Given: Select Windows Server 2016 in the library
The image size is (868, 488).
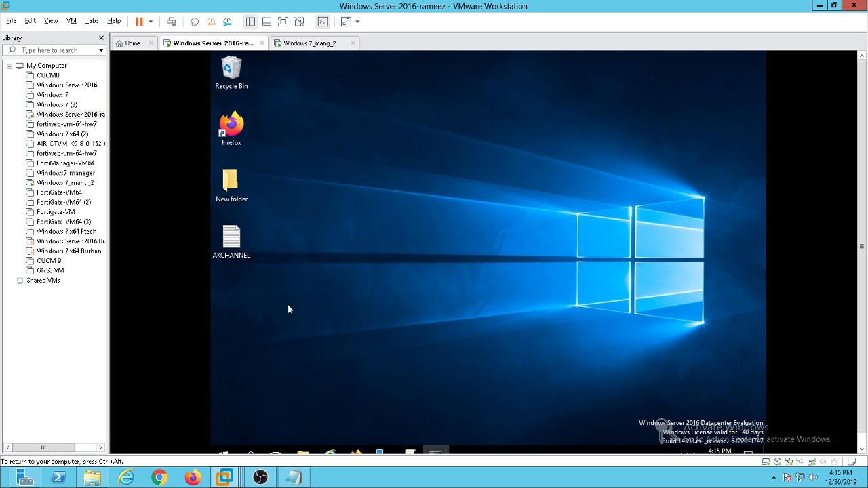Looking at the screenshot, I should (66, 85).
